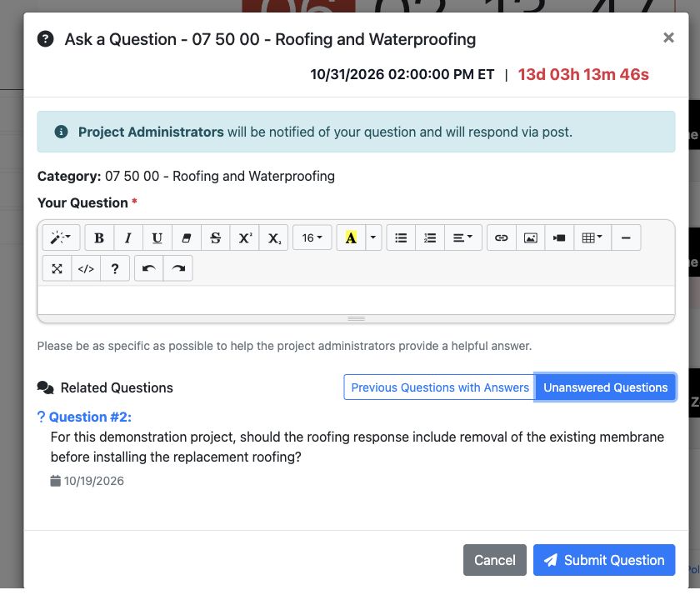The image size is (700, 600).
Task: Click the question date 10/19/2026
Action: tap(93, 481)
